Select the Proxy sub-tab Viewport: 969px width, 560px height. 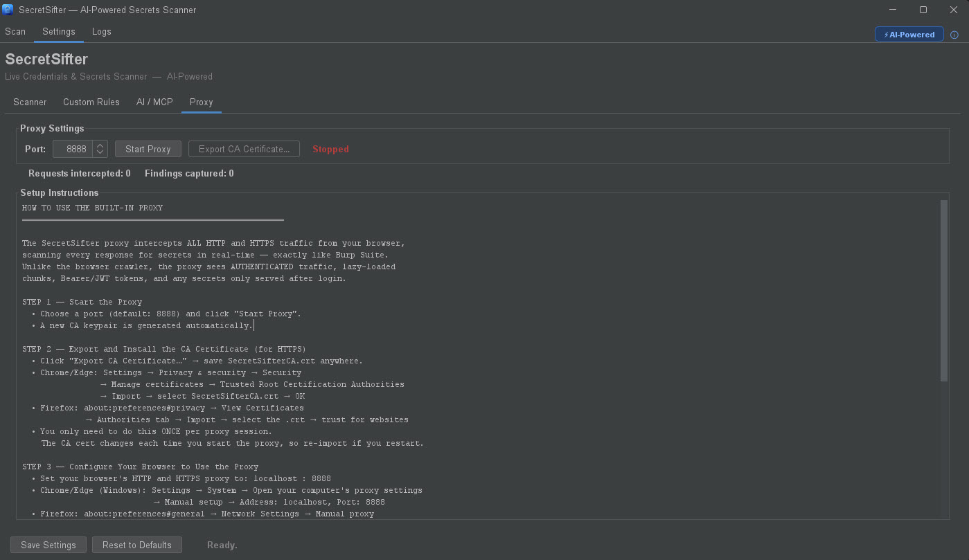[x=202, y=102]
